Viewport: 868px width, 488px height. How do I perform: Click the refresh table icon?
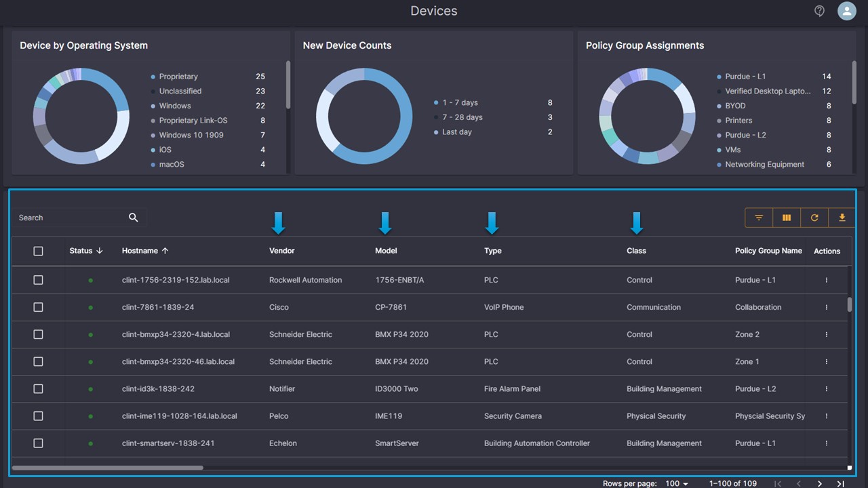(x=814, y=218)
